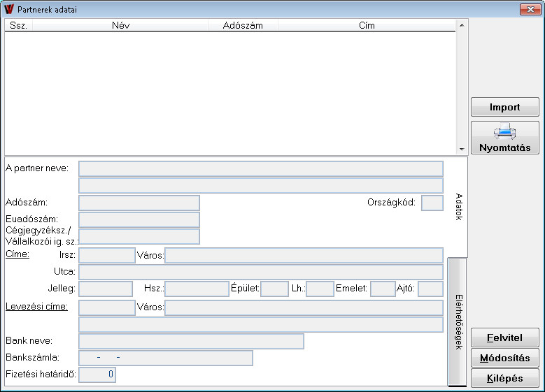Click the Bankszámla input field
545x392 pixels.
[166, 358]
